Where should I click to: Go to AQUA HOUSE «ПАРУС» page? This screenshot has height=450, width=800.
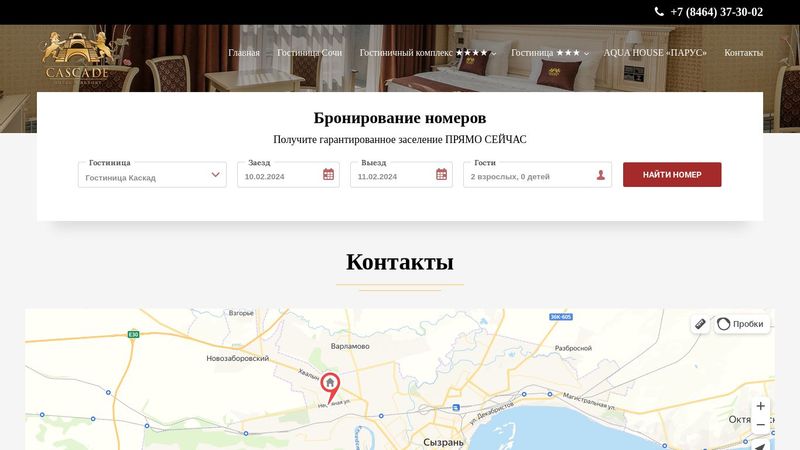click(655, 53)
